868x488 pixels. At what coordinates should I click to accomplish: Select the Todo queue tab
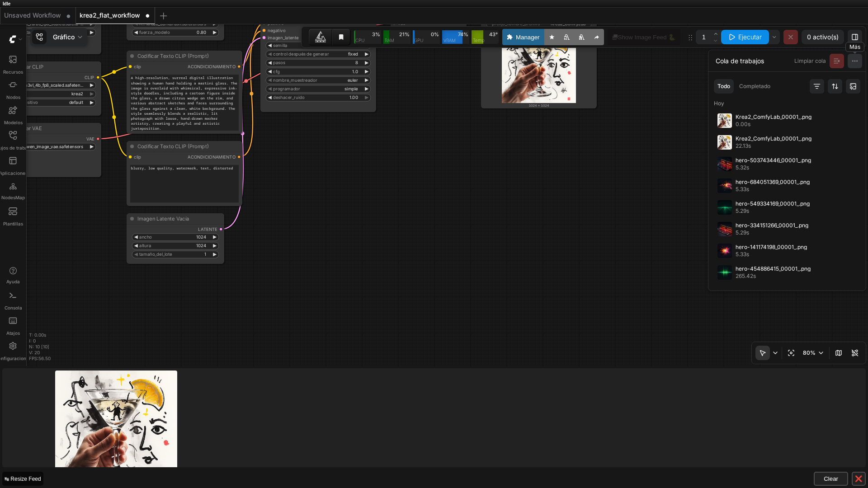point(723,86)
